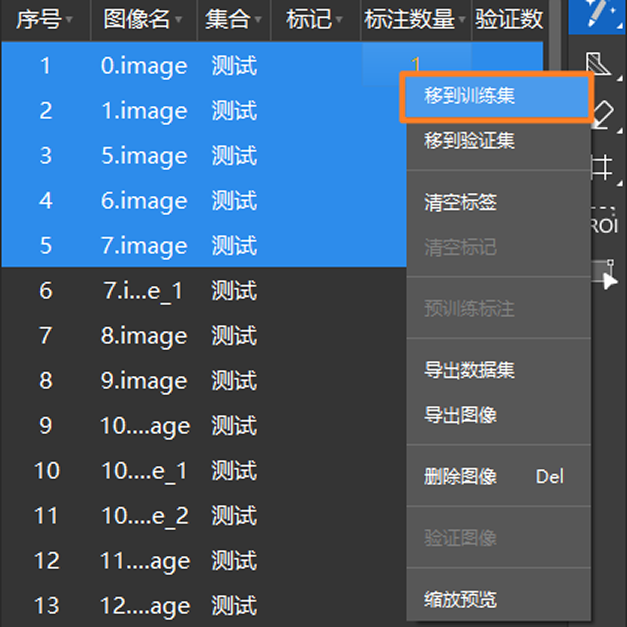This screenshot has height=627, width=627.
Task: Click the 标记 column header
Action: [316, 19]
